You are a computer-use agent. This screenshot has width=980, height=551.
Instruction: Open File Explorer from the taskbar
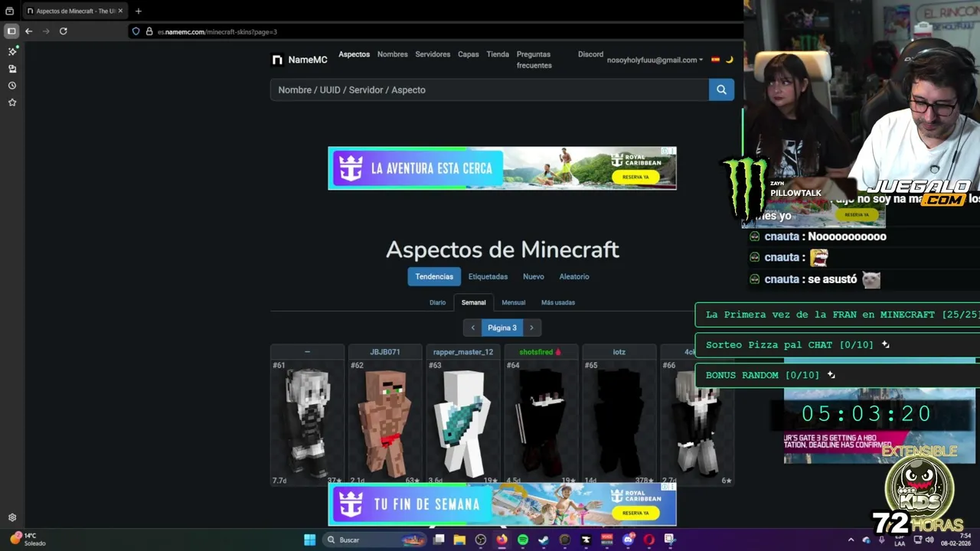pyautogui.click(x=459, y=540)
